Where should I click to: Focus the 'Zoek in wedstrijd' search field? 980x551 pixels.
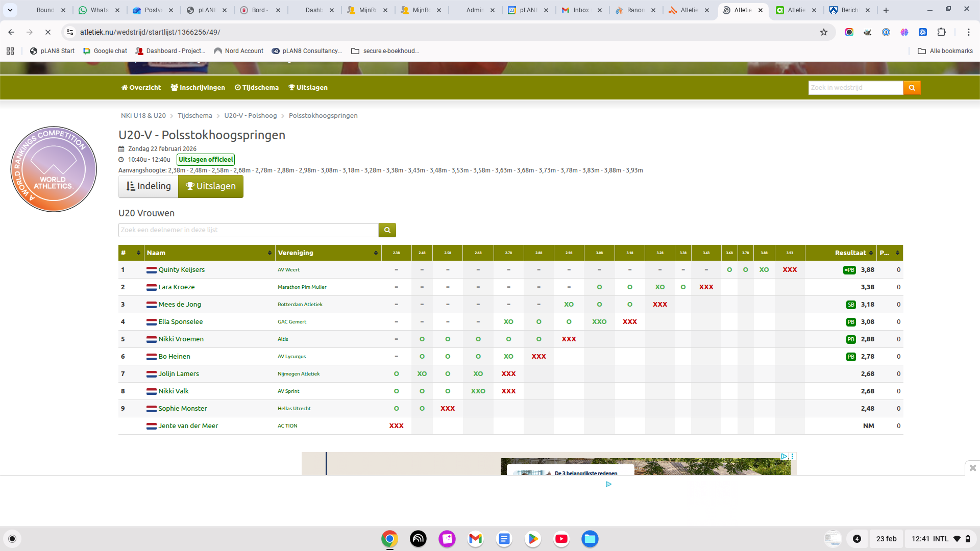click(855, 88)
